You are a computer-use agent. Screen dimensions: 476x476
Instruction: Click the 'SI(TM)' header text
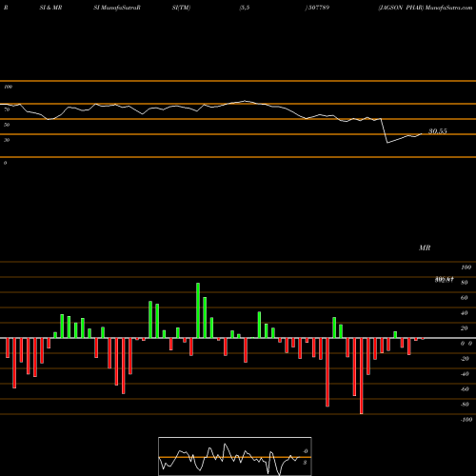[x=181, y=8]
